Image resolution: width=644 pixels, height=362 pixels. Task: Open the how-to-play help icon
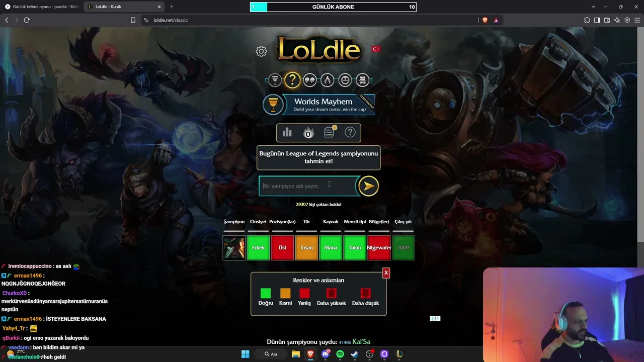click(x=350, y=132)
